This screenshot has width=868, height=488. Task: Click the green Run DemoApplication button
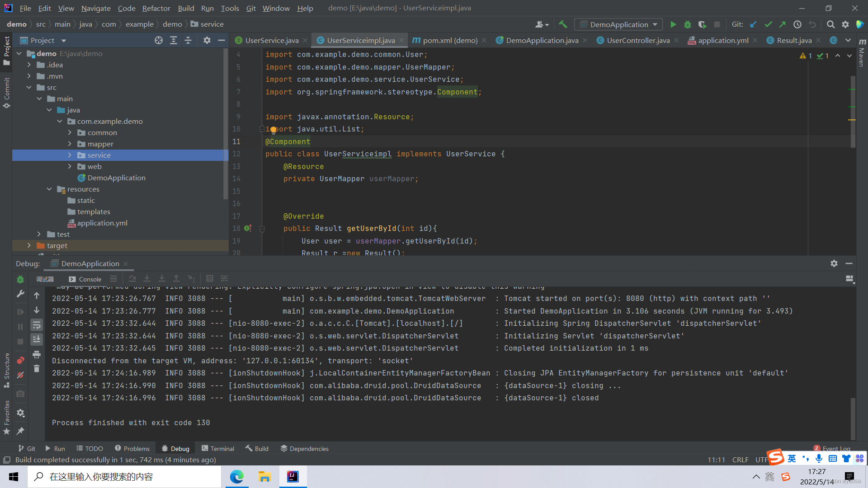673,24
